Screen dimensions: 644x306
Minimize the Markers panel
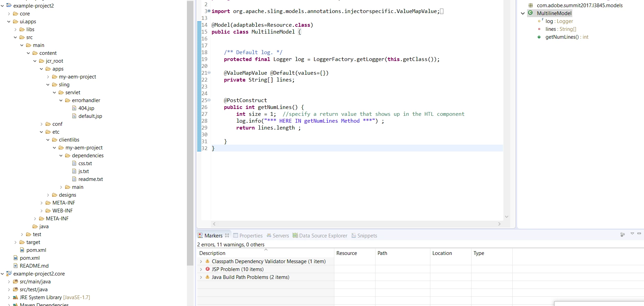click(639, 234)
